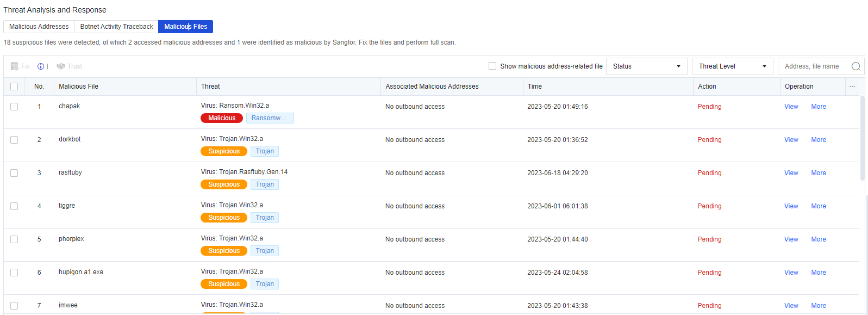
Task: Click the Suspicious badge for dorkbot
Action: coord(224,151)
